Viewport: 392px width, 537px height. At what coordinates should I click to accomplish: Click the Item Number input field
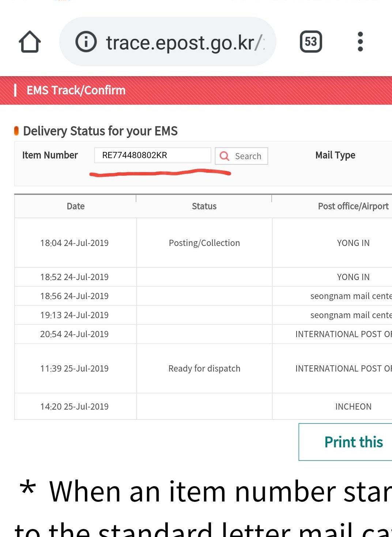152,155
